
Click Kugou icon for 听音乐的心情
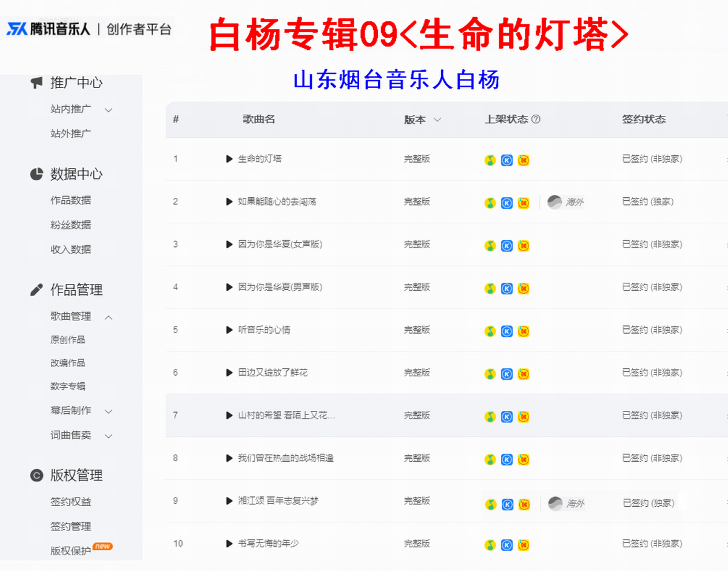[507, 331]
